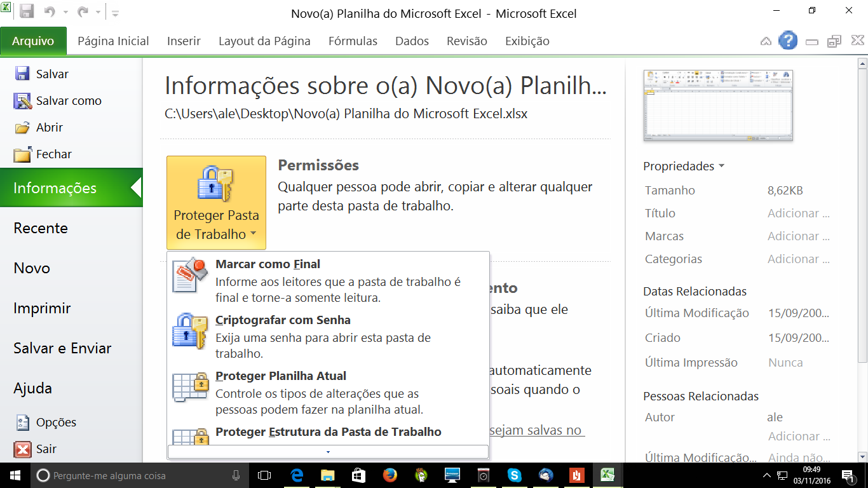Image resolution: width=868 pixels, height=488 pixels.
Task: Click Sair to exit Excel
Action: (35, 449)
